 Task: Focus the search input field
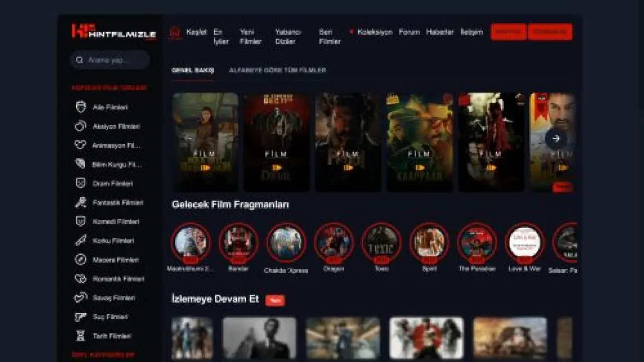tap(110, 60)
